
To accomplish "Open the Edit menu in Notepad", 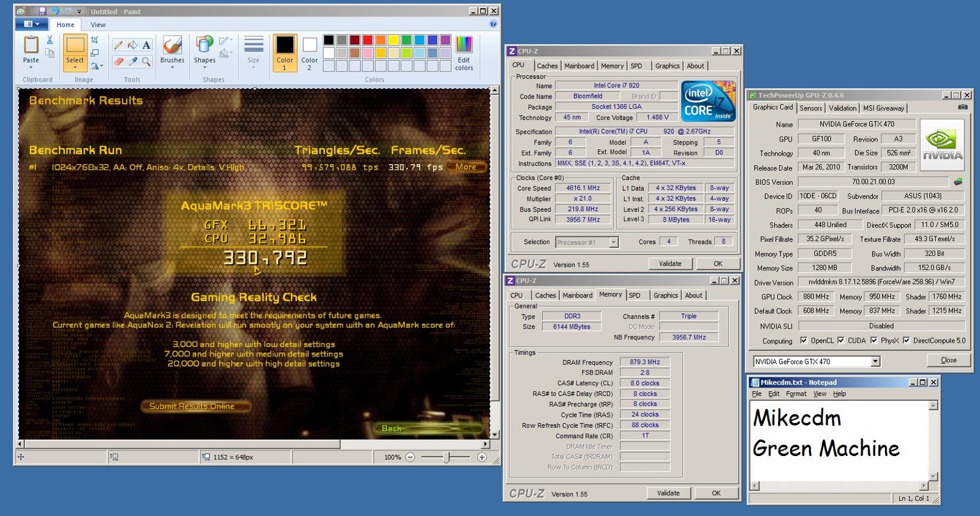I will point(774,394).
